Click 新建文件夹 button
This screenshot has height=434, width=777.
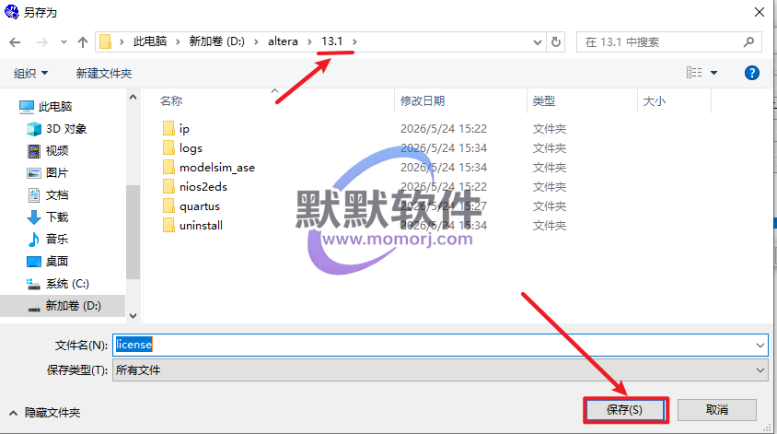(x=104, y=73)
